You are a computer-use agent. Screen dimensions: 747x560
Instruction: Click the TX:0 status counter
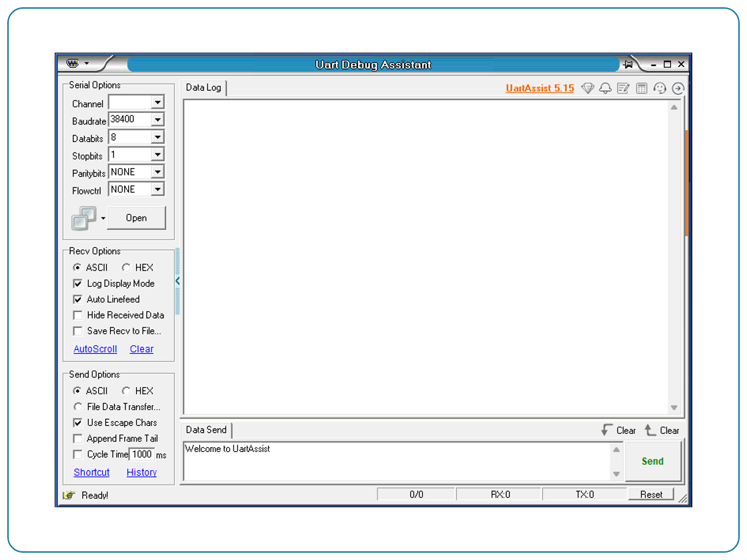[x=584, y=495]
